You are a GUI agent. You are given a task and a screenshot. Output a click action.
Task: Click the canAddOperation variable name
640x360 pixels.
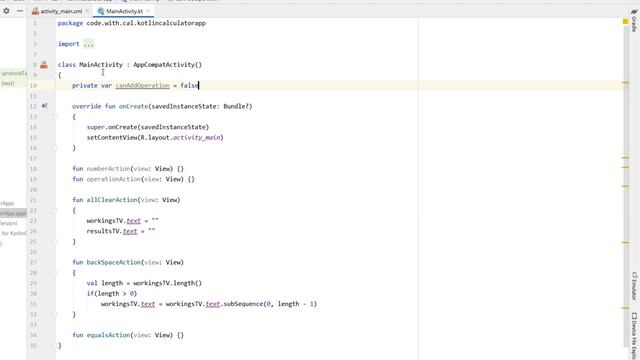pyautogui.click(x=142, y=85)
